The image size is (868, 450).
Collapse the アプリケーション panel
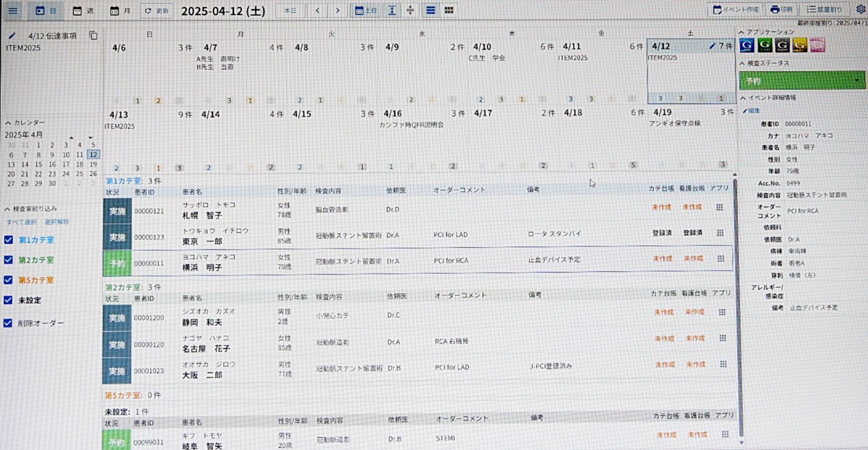pos(742,32)
